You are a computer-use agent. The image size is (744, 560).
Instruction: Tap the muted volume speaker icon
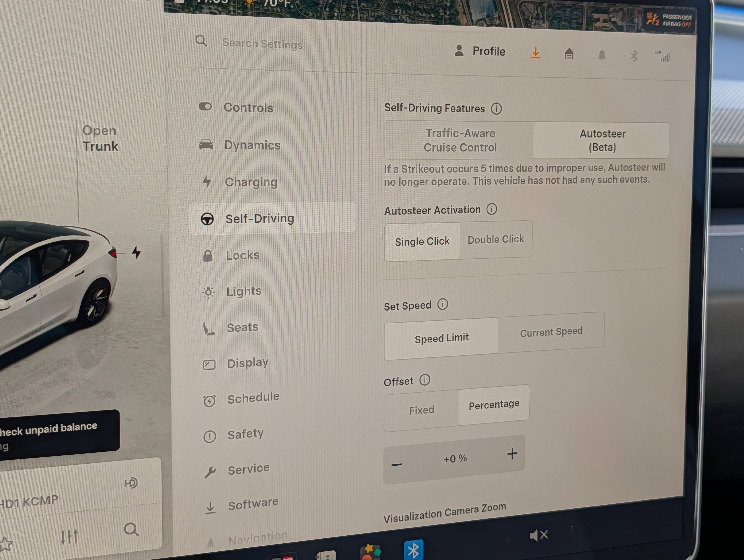coord(539,535)
